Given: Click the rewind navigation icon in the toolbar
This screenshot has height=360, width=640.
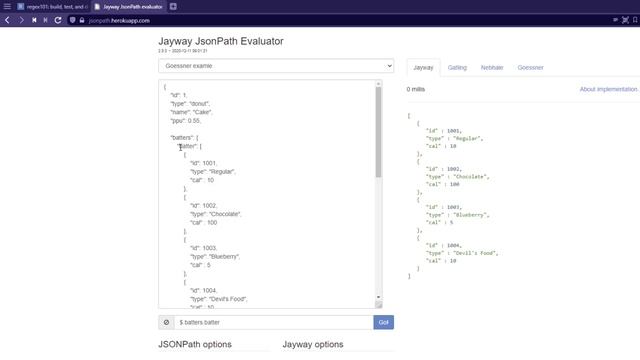Looking at the screenshot, I should pyautogui.click(x=34, y=20).
